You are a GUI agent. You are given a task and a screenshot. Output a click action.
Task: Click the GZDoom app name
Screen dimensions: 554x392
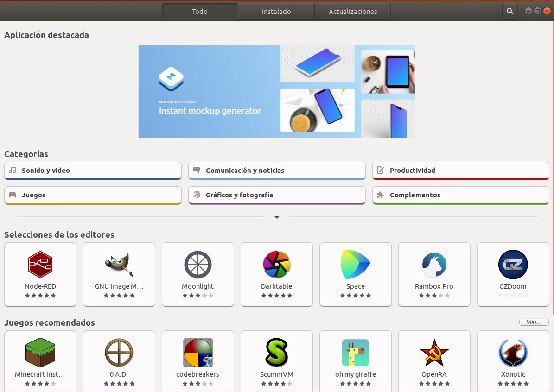[x=513, y=286]
